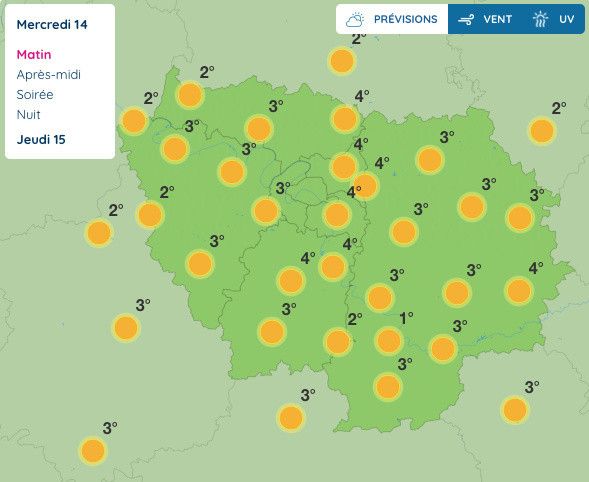This screenshot has height=482, width=589.
Task: Click the northernmost sun icon on the map
Action: [x=342, y=61]
